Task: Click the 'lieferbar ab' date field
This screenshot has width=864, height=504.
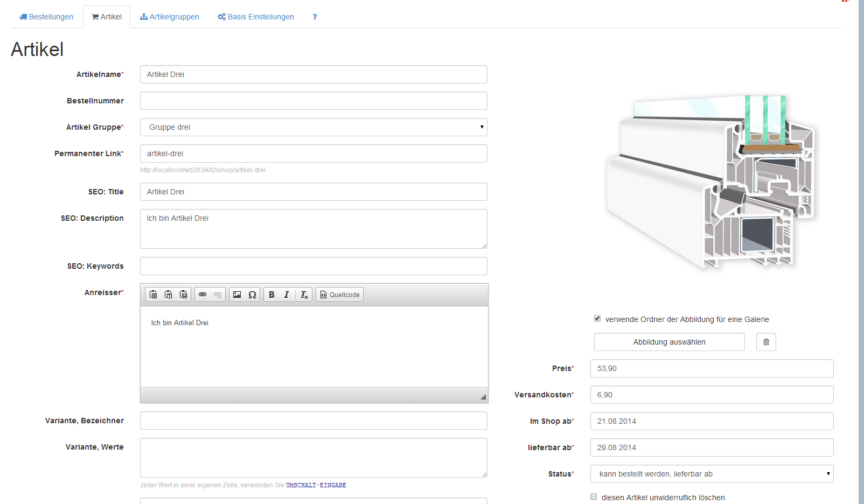Action: [712, 447]
